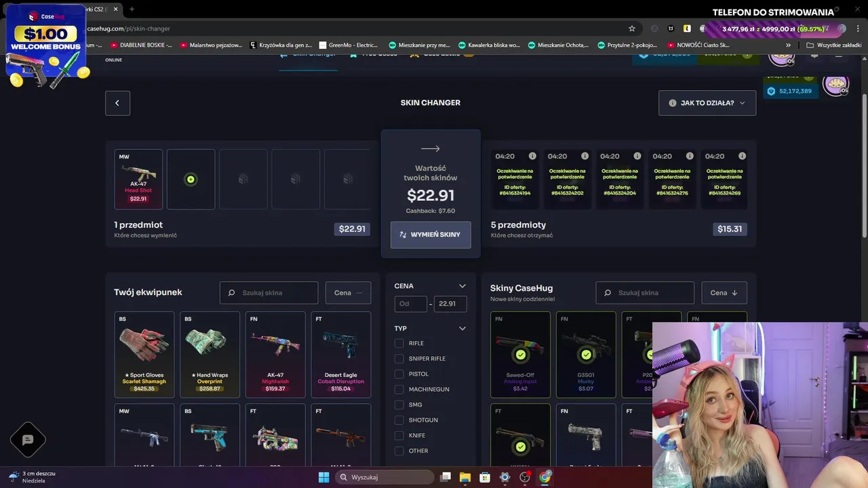
Task: Open the Mieszkanie przy me... bookmark
Action: click(419, 45)
